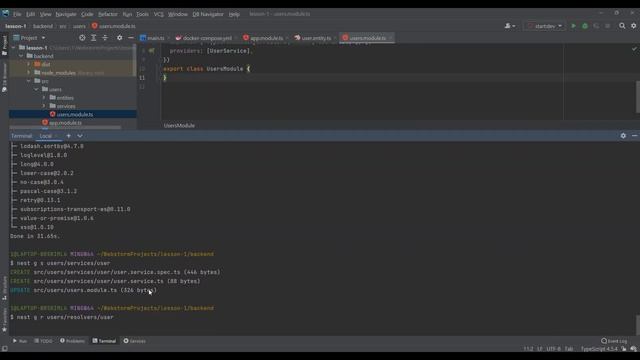This screenshot has width=640, height=360.
Task: Expand the node_modules folder node
Action: click(29, 73)
